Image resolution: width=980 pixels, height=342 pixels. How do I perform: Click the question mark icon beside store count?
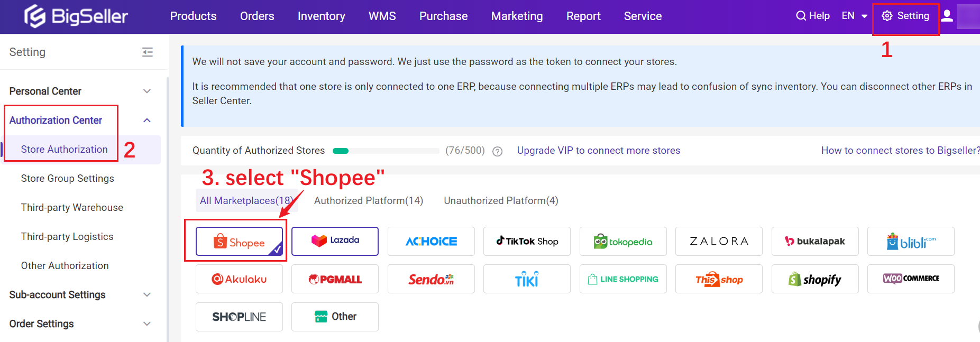tap(497, 151)
